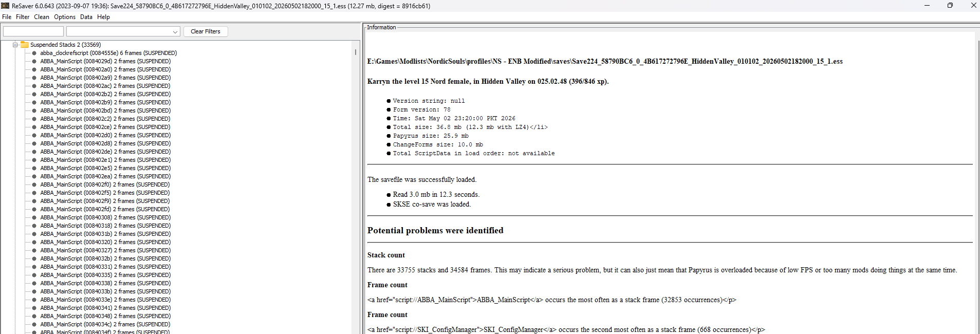Select ABBA_MainScript (008402a9) row
This screenshot has height=334, width=980.
105,78
